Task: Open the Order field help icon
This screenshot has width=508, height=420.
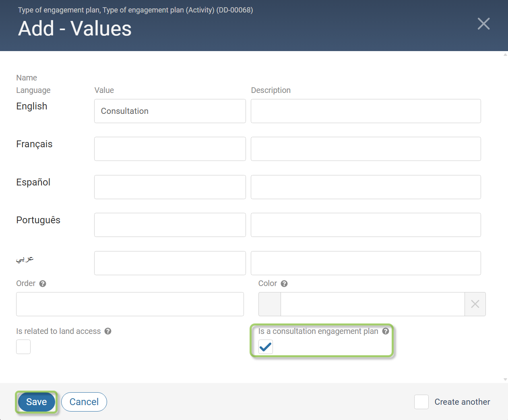Action: pos(43,284)
